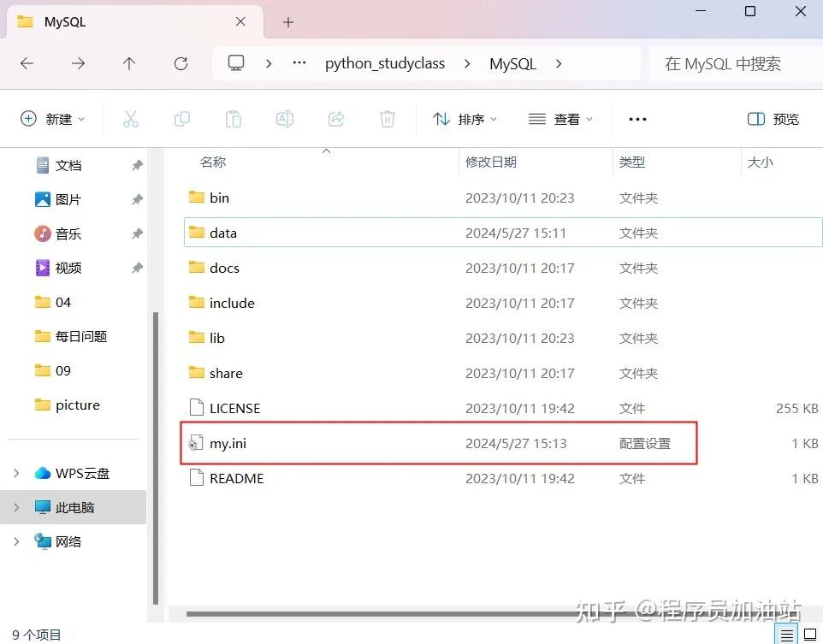The height and width of the screenshot is (644, 823).
Task: Select the Rename icon in the toolbar
Action: pos(284,119)
